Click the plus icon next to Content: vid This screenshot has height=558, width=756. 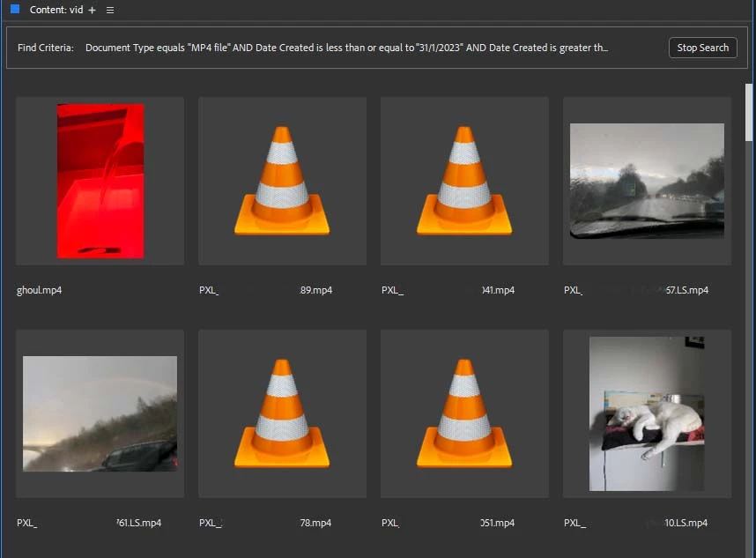[x=93, y=10]
